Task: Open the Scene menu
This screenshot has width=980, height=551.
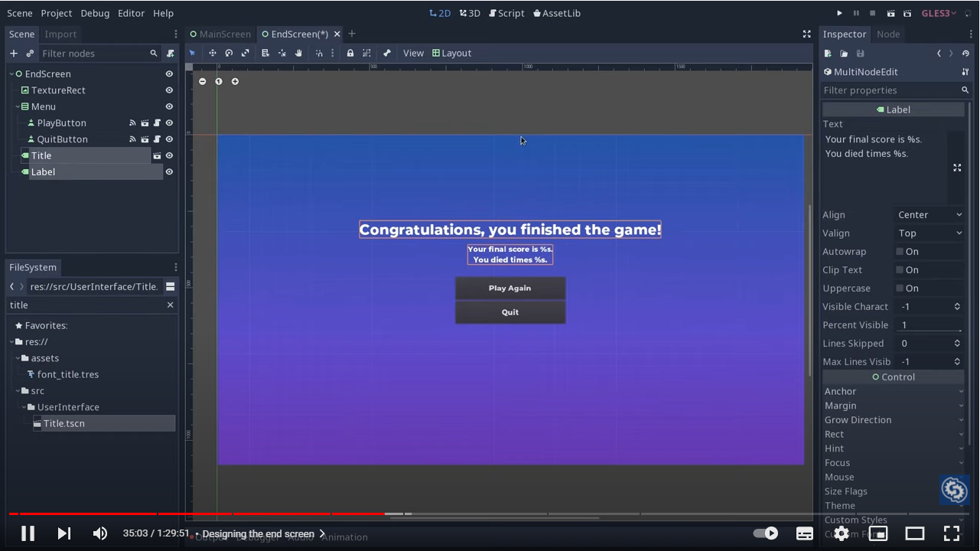Action: tap(20, 13)
